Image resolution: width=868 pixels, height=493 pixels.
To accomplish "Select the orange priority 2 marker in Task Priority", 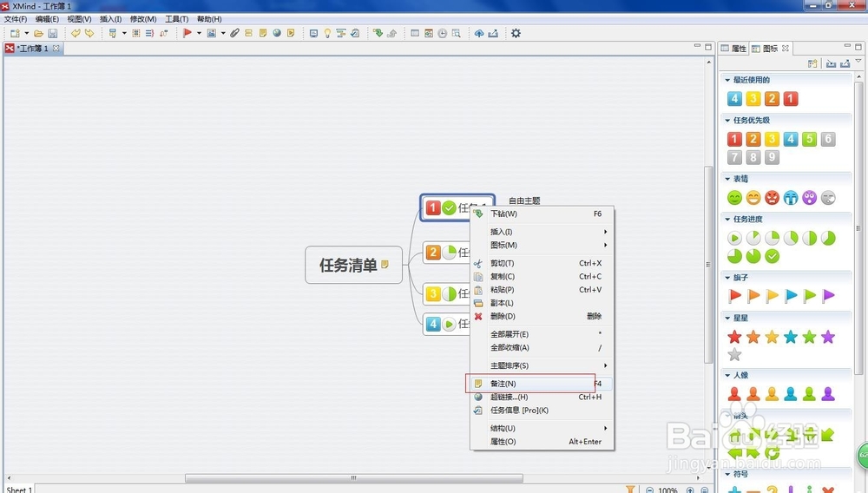I will [753, 139].
